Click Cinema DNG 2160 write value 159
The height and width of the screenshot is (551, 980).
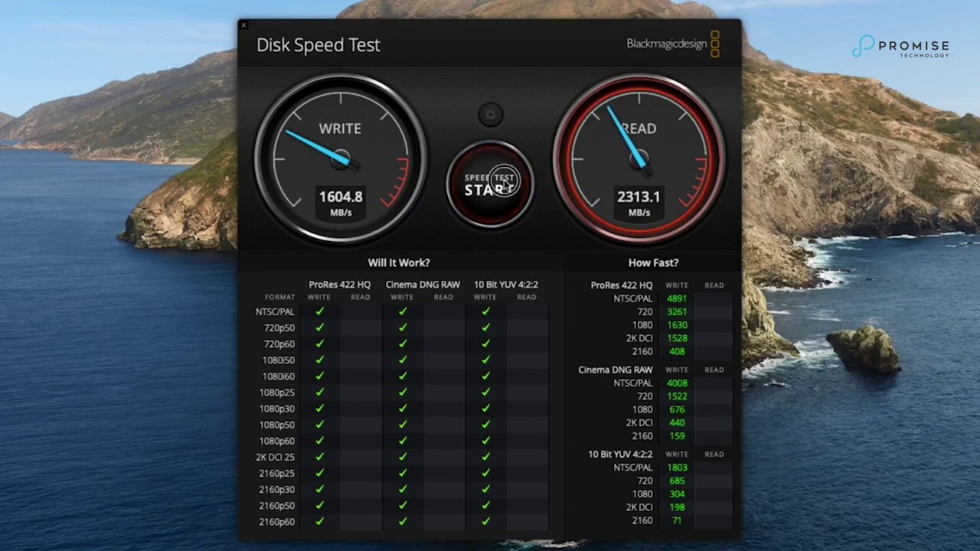pos(677,436)
